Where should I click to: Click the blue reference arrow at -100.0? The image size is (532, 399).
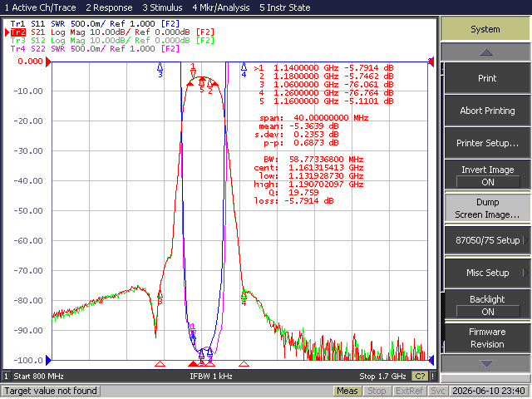(48, 360)
